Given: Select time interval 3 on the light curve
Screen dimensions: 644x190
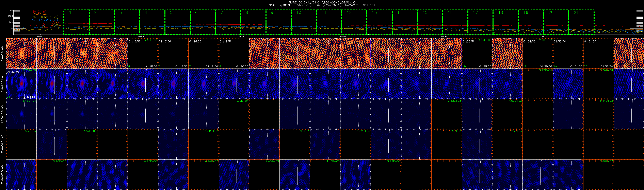Looking at the screenshot, I should [127, 22].
